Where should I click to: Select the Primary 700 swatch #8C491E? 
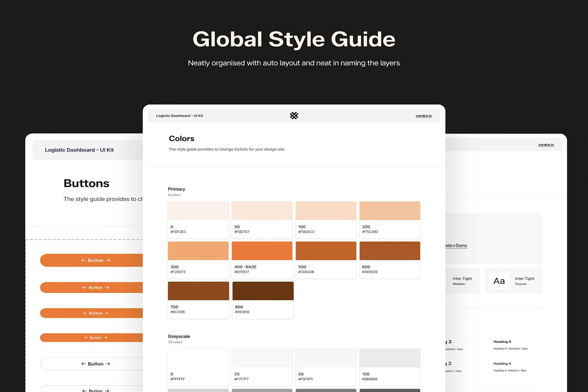[x=198, y=300]
